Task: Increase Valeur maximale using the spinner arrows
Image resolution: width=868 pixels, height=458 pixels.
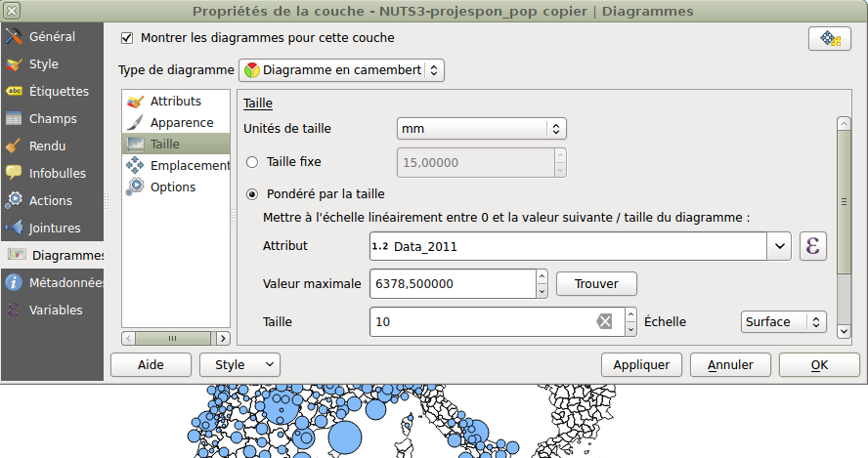Action: pyautogui.click(x=542, y=276)
